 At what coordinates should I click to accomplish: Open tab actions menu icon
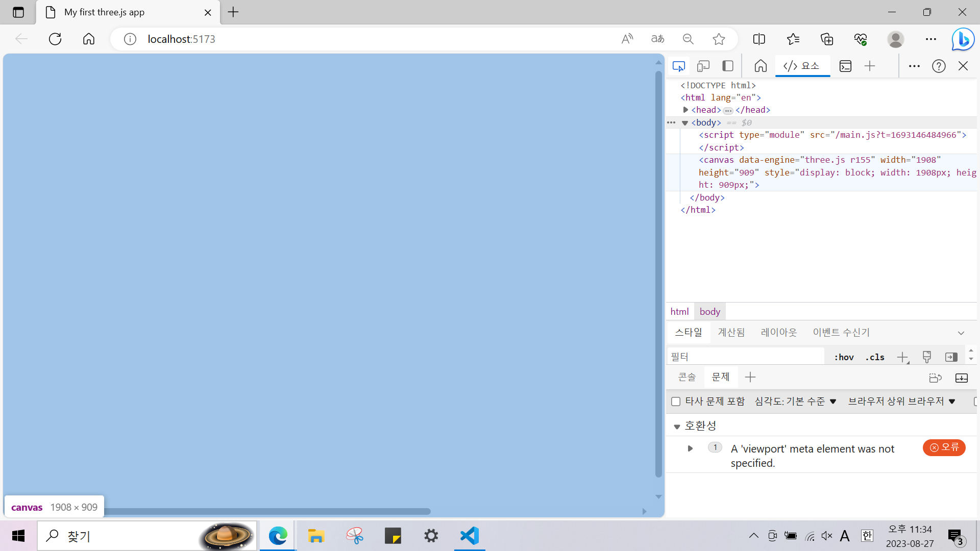[18, 12]
